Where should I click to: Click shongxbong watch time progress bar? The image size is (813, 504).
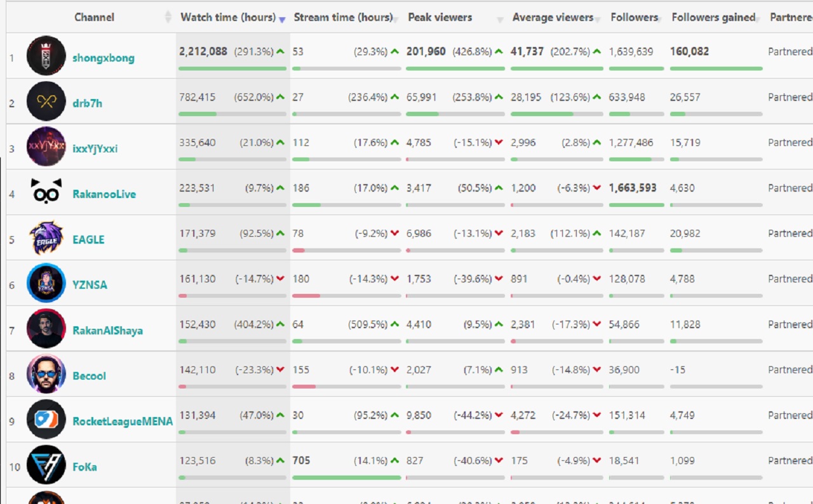232,69
